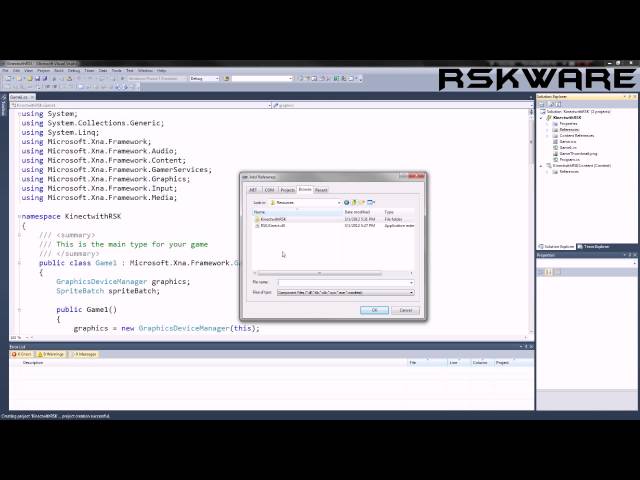
Task: Click the go-back icon beside Look in
Action: pos(347,202)
